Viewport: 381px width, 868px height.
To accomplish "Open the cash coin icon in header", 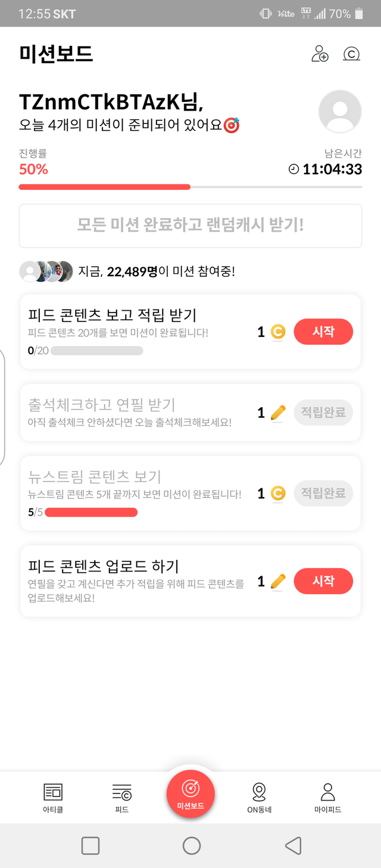I will tap(351, 54).
